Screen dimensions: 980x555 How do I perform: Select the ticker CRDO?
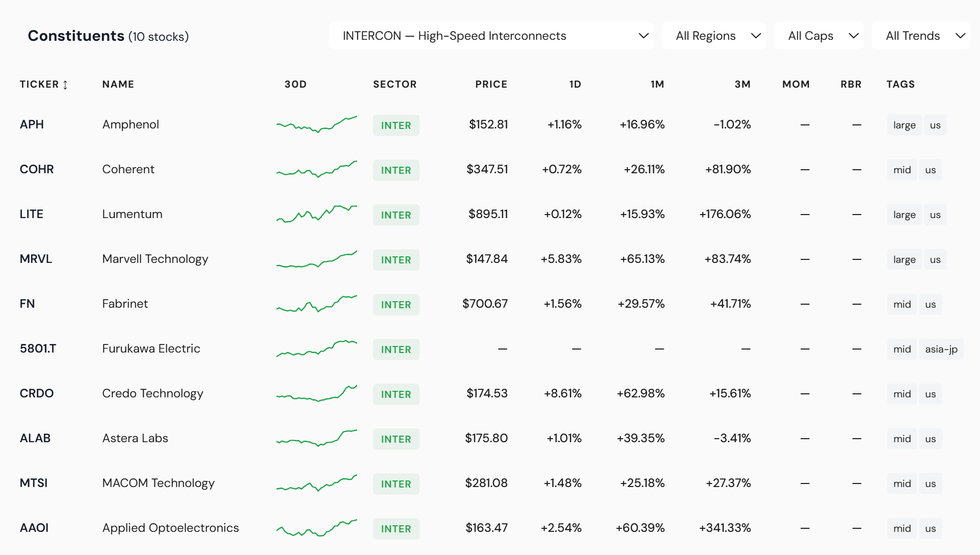(x=36, y=393)
